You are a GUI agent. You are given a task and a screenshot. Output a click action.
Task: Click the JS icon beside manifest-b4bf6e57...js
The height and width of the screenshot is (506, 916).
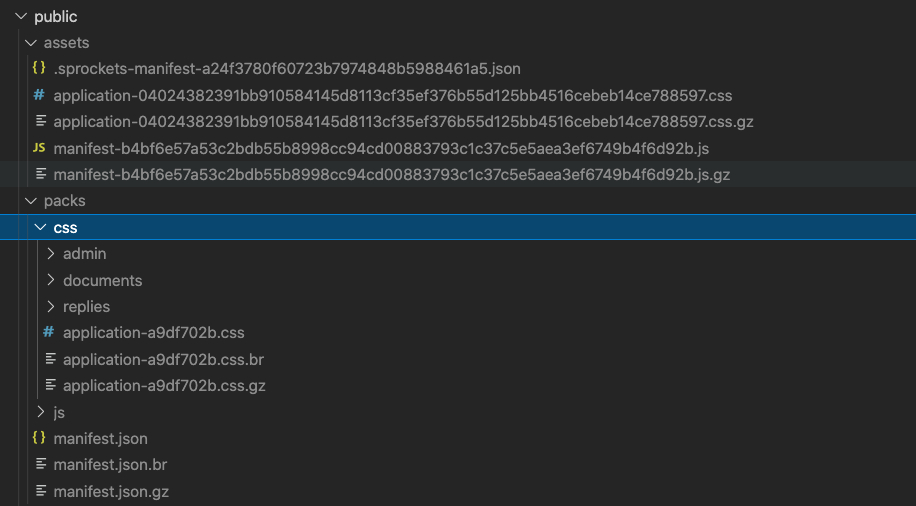tap(39, 148)
